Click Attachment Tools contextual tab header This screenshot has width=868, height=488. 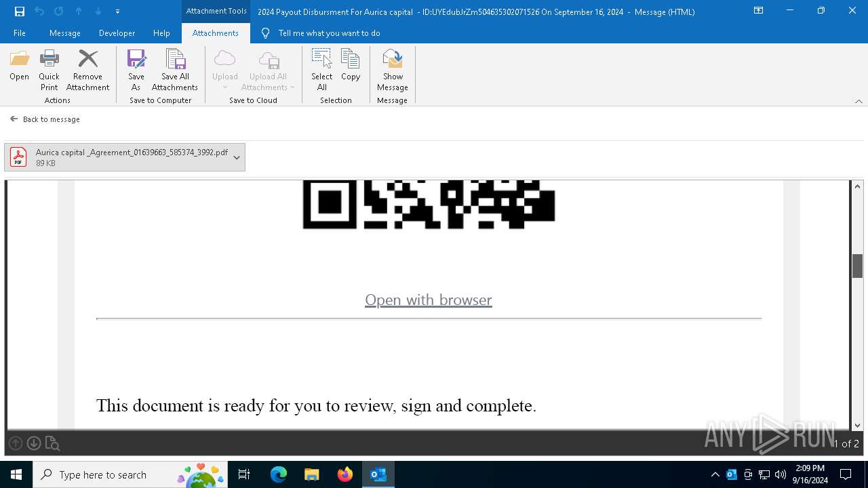(x=216, y=11)
